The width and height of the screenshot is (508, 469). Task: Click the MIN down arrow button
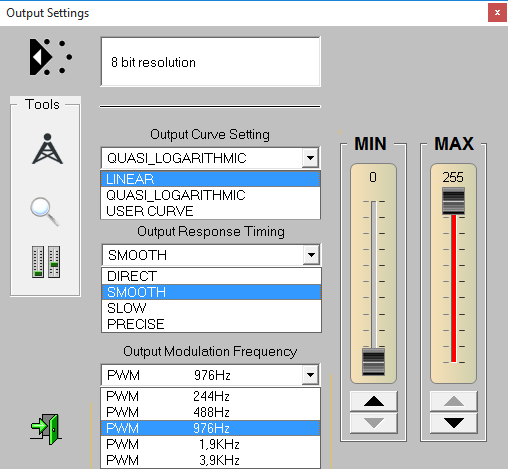pyautogui.click(x=374, y=423)
